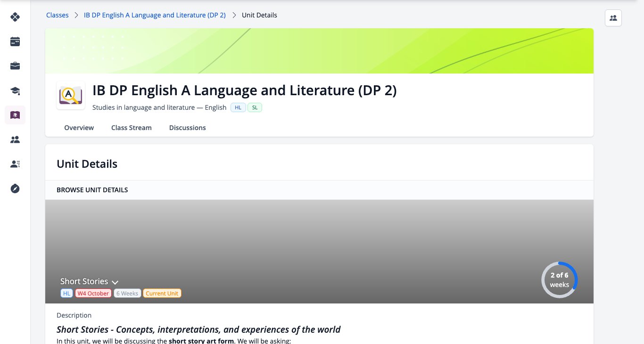
Task: Go to Classes breadcrumb link
Action: tap(58, 15)
